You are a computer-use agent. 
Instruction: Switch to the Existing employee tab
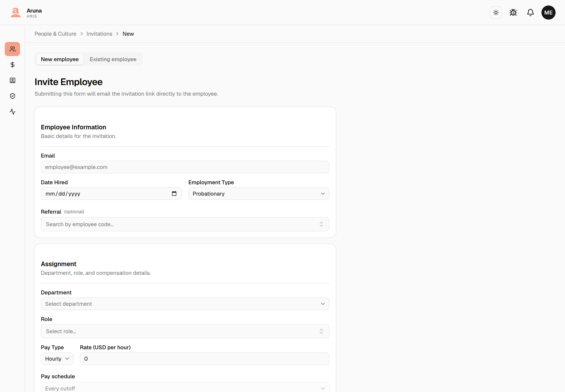coord(113,59)
